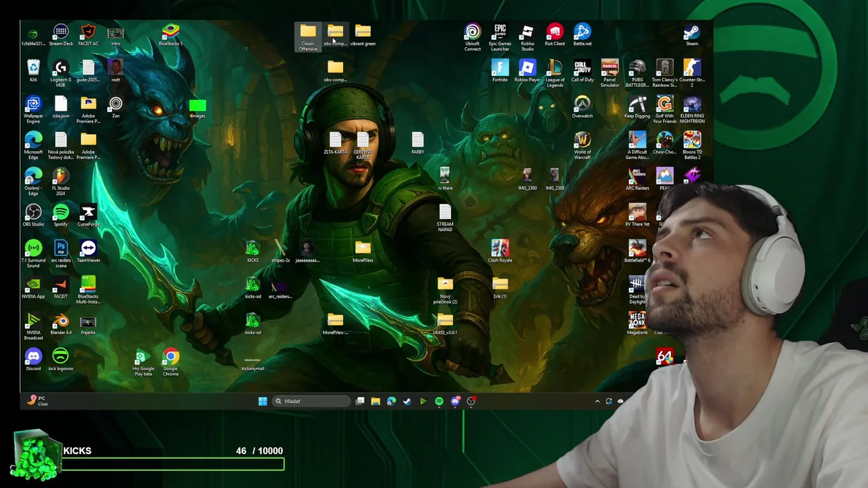The width and height of the screenshot is (868, 488).
Task: Click the Roblox Player desktop shortcut
Action: [x=528, y=71]
